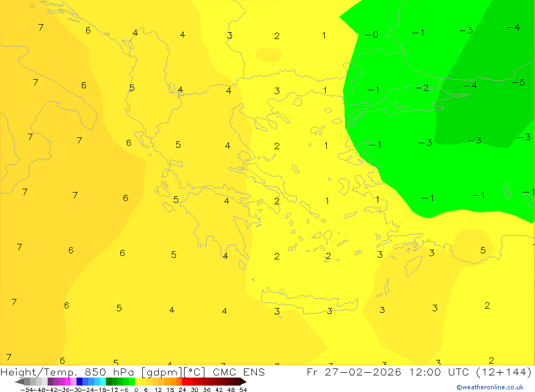Click the CMC ENS model label
Viewport: 535px width, 392px height.
click(x=239, y=372)
